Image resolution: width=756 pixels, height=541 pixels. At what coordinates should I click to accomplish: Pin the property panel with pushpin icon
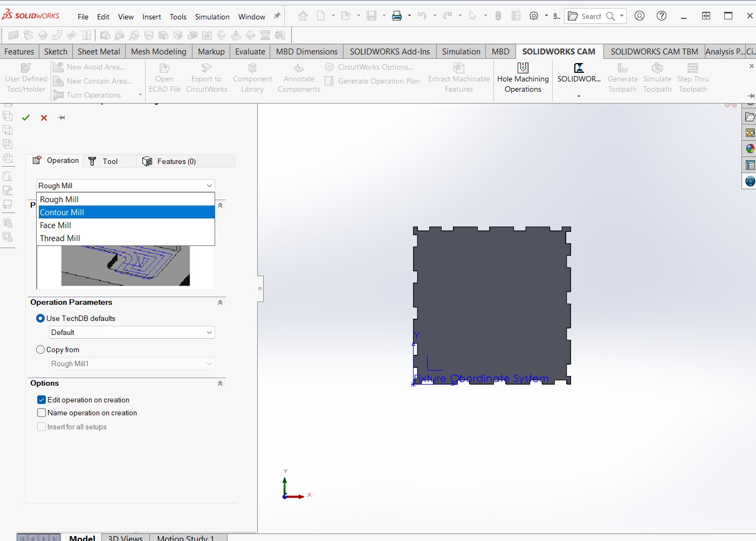tap(61, 118)
